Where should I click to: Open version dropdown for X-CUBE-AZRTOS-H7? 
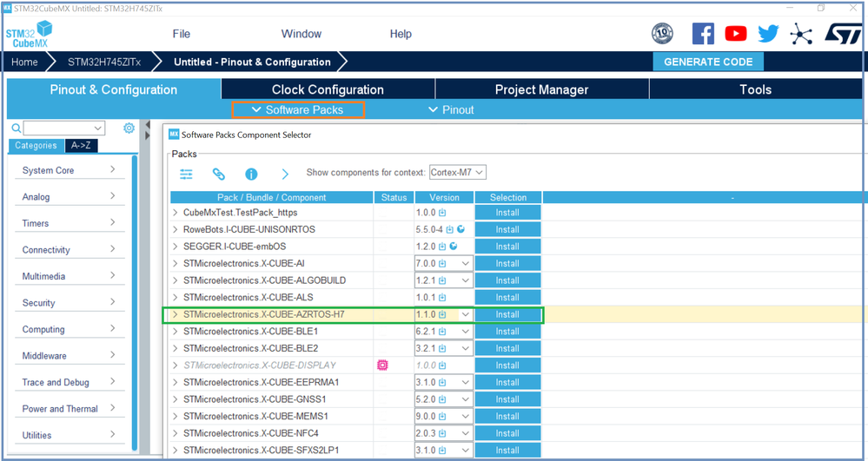(x=466, y=314)
